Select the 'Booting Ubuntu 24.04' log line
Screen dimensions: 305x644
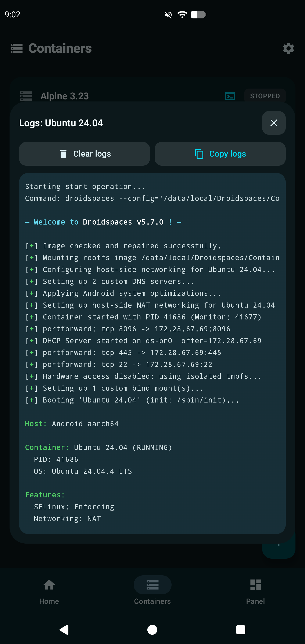(132, 400)
